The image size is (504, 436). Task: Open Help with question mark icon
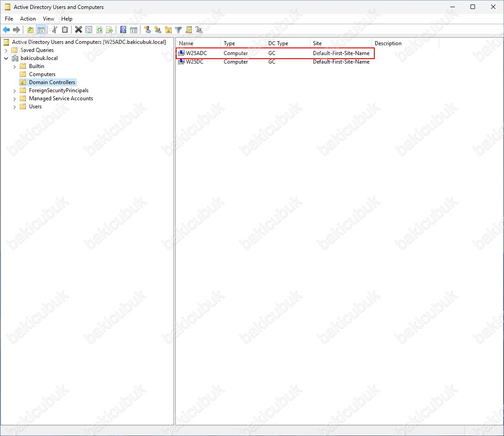click(123, 30)
